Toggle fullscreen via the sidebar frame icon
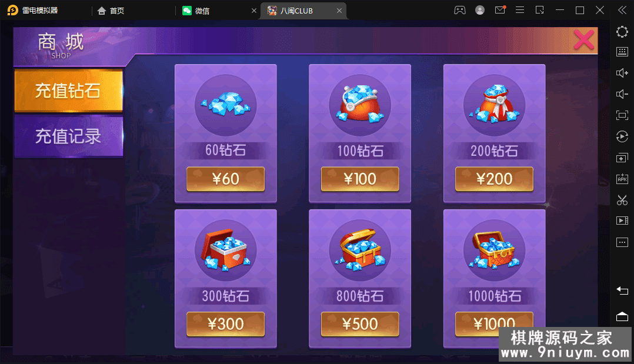Screen dimensions: 634x364 (622, 115)
